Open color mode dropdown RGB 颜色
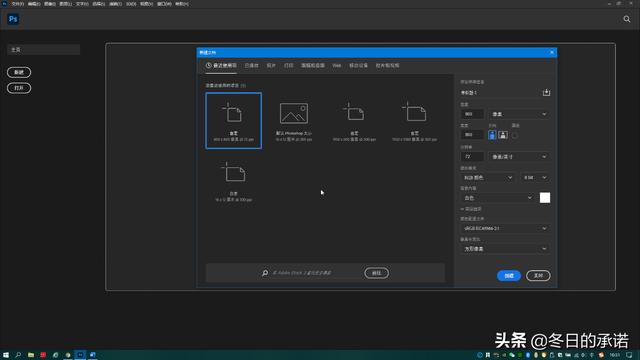This screenshot has height=360, width=640. (x=488, y=178)
